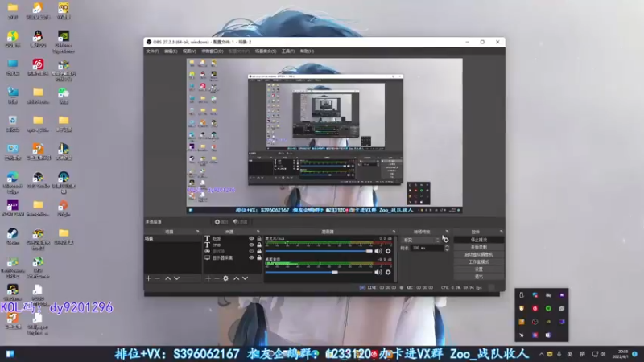Toggle visibility eye of the top text source
The width and height of the screenshot is (644, 362).
[251, 238]
